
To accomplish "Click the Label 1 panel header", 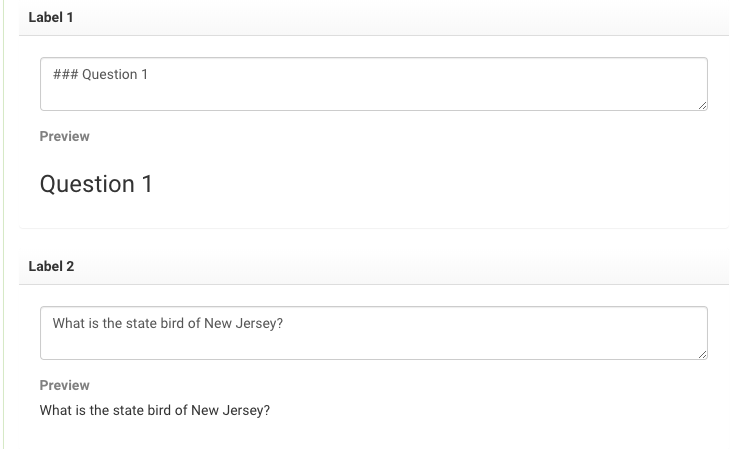I will tap(373, 18).
